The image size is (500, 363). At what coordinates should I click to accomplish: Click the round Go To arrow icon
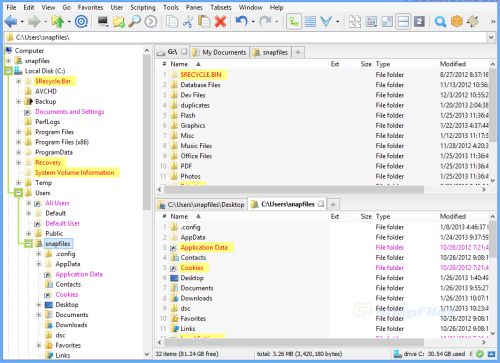coord(151,22)
